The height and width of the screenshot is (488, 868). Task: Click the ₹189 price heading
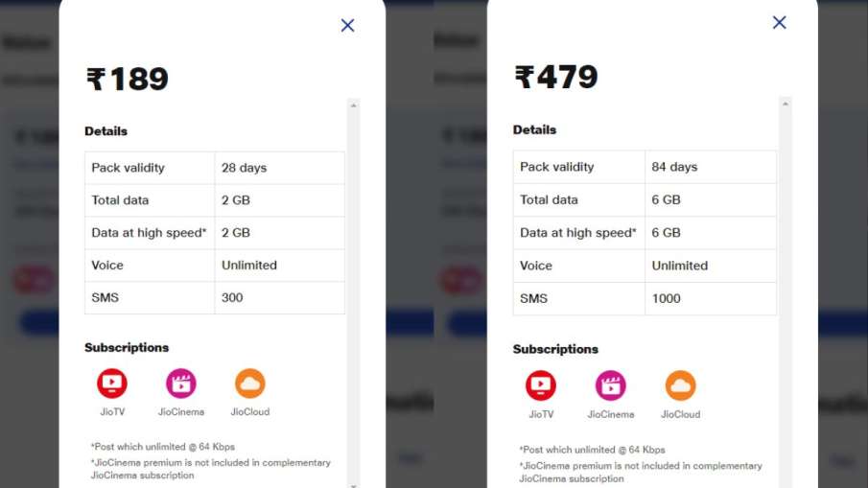128,80
